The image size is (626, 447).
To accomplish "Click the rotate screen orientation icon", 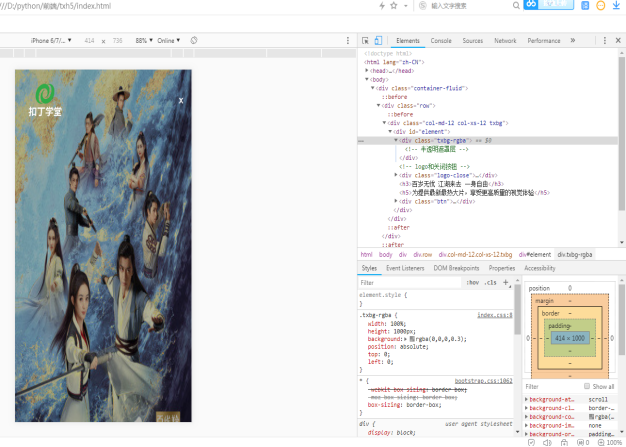I will pyautogui.click(x=194, y=40).
